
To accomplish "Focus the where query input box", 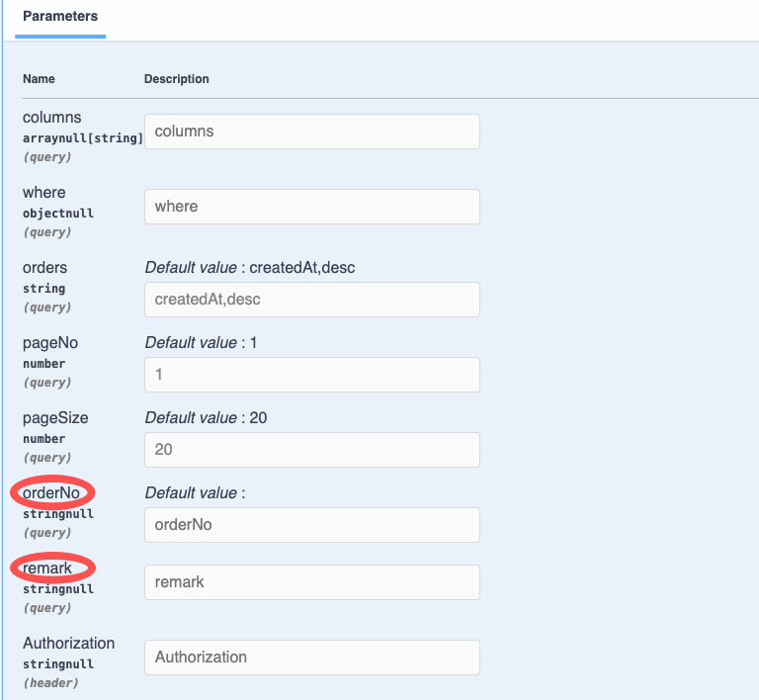I will (311, 207).
